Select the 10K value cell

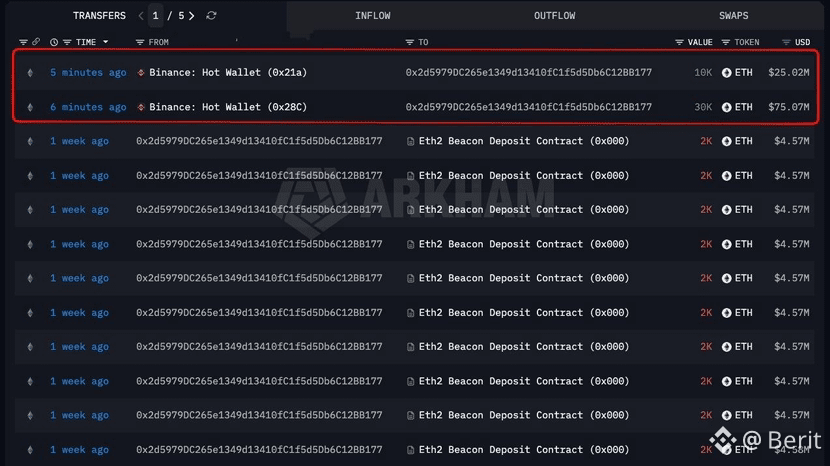coord(703,73)
